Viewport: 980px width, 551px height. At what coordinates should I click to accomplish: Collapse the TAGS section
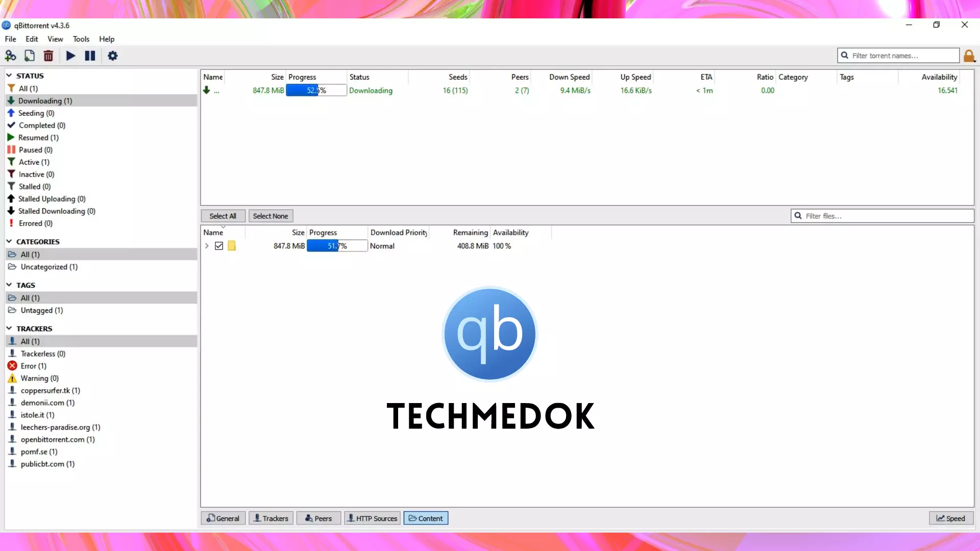pos(9,285)
